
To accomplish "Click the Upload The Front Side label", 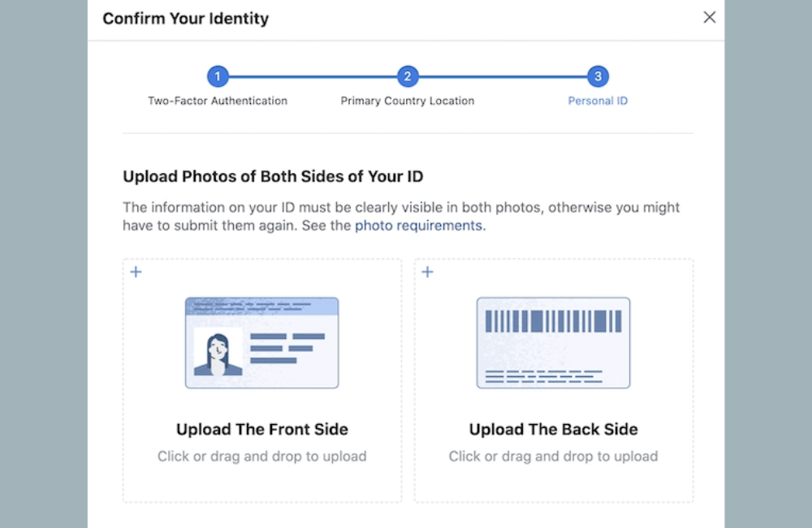I will click(261, 429).
